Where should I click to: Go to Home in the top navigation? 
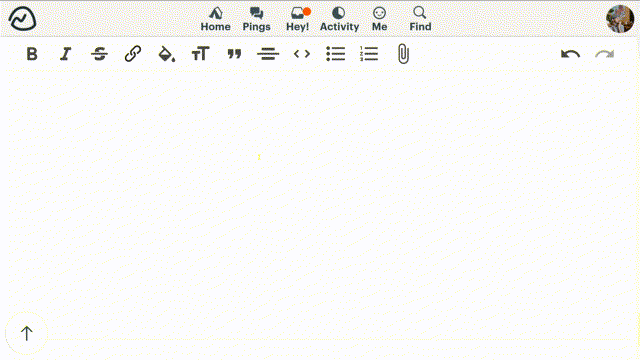tap(216, 19)
